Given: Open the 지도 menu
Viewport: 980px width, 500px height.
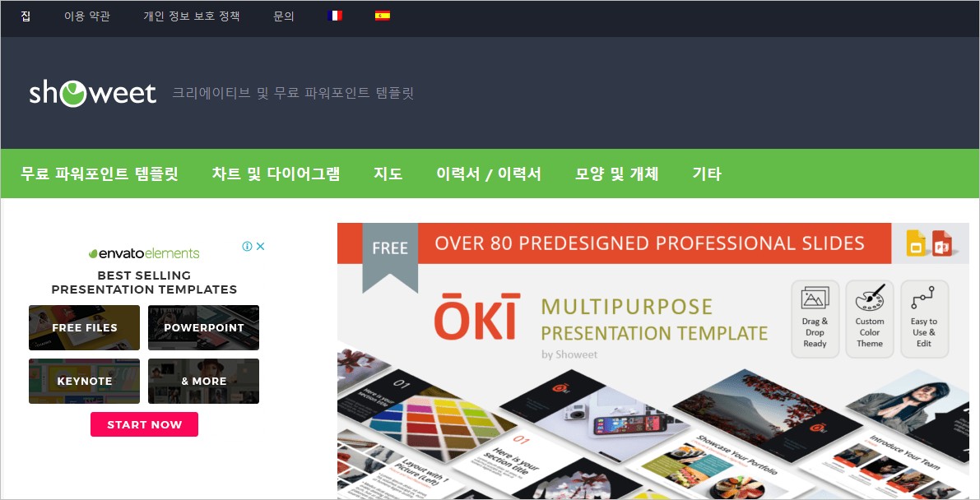Looking at the screenshot, I should pos(388,174).
